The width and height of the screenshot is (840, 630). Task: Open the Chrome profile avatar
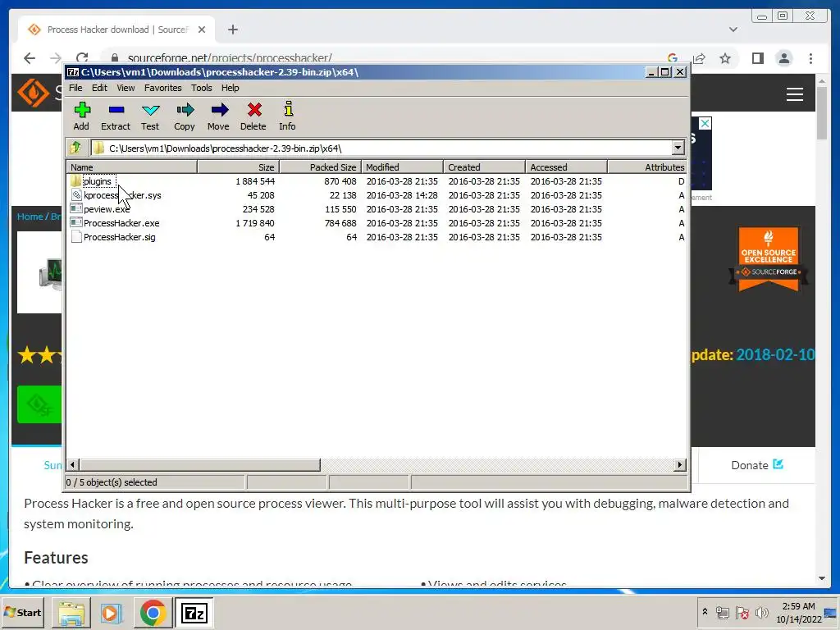[784, 58]
